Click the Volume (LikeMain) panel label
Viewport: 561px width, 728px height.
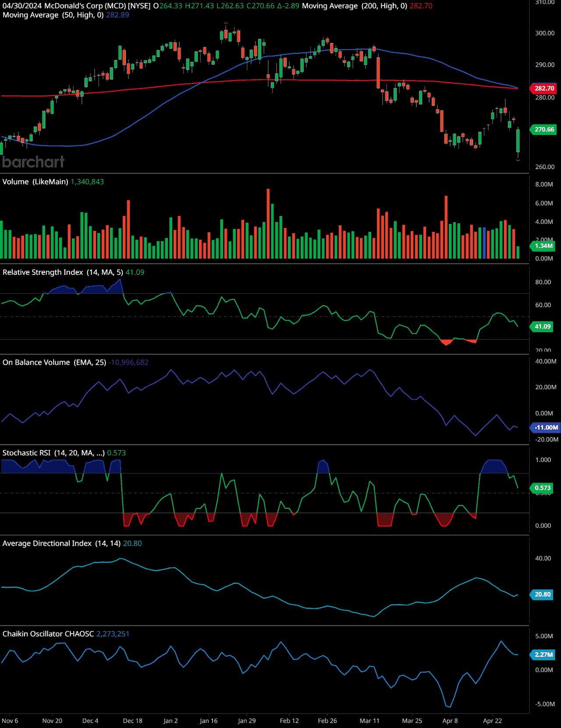tap(35, 181)
